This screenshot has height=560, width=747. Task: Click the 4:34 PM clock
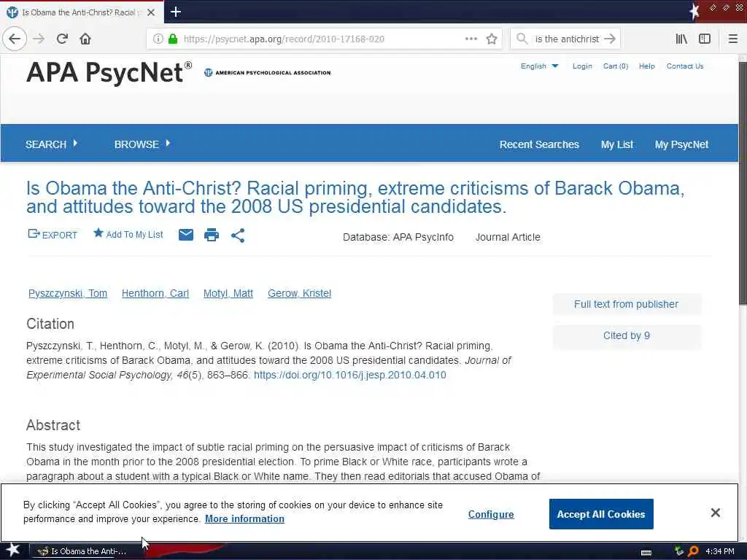tap(720, 551)
